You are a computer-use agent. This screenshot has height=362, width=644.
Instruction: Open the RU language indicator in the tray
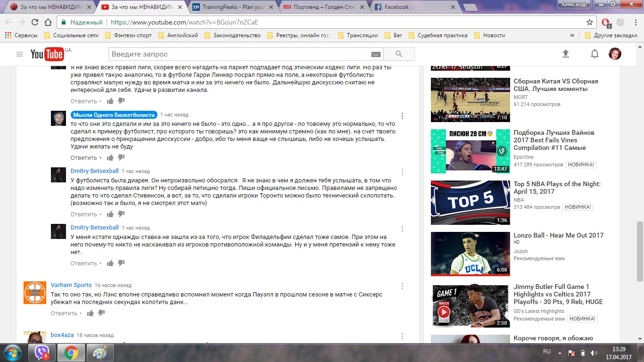(547, 352)
